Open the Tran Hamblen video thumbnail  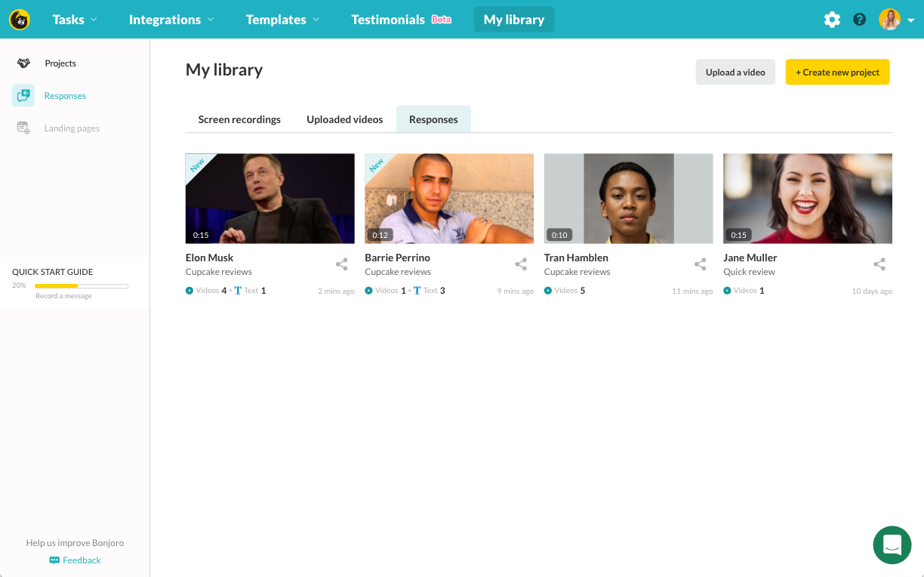click(629, 199)
